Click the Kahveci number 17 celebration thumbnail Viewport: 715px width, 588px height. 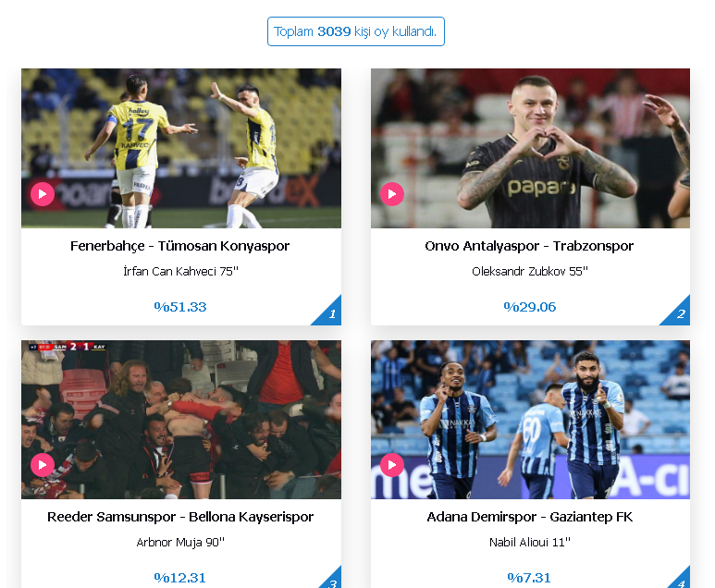pos(181,148)
